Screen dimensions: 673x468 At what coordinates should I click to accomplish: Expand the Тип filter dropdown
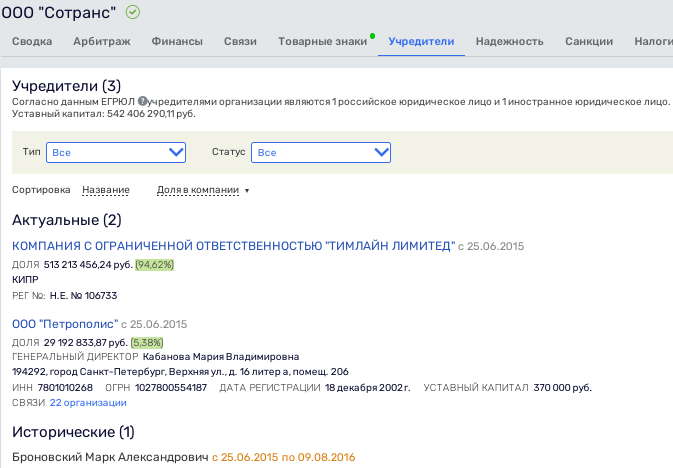116,152
